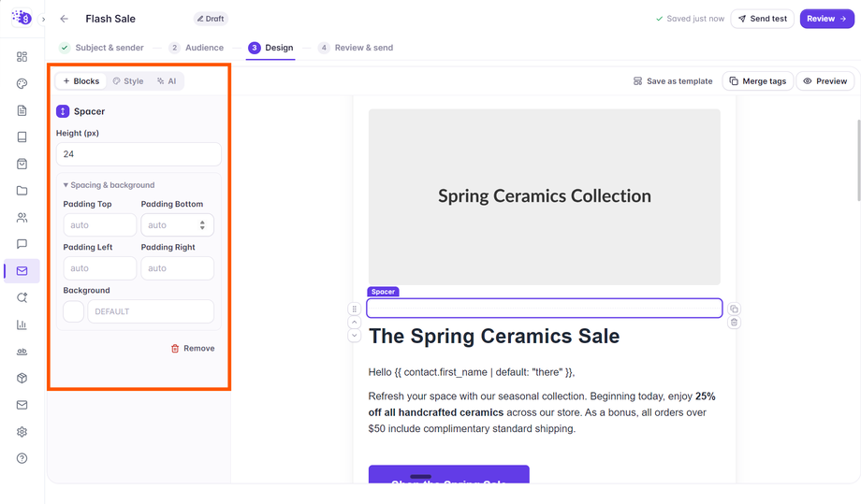Viewport: 861px width, 504px height.
Task: Click the Padding Left field
Action: pos(99,268)
